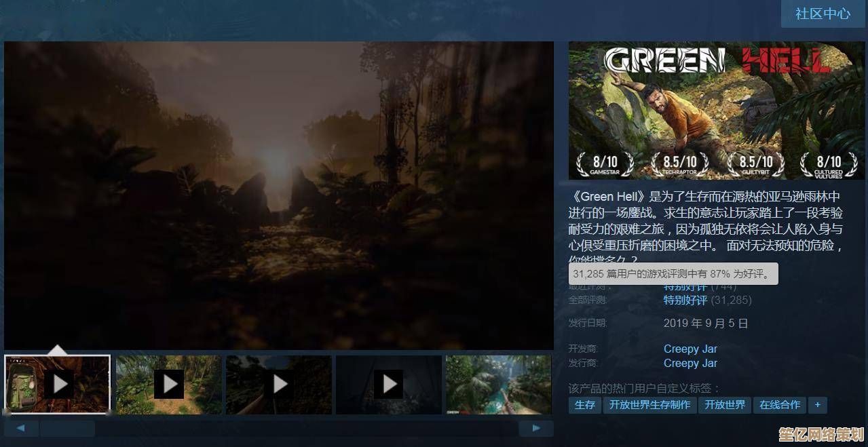This screenshot has height=447, width=868.
Task: Click the Green Hell header banner image
Action: (717, 111)
